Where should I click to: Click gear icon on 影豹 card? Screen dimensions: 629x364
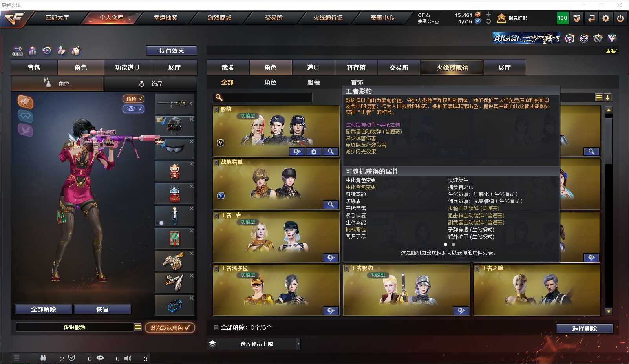point(314,152)
